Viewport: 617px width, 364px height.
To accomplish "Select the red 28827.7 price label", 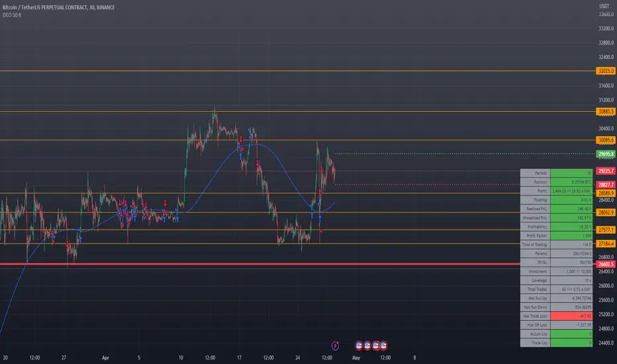I will tap(606, 185).
